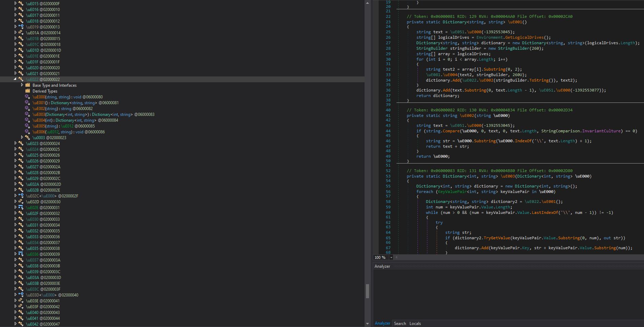Screen dimensions: 644x327
Task: Click method icon of \uE002(string) : string
Action: [x=28, y=109]
